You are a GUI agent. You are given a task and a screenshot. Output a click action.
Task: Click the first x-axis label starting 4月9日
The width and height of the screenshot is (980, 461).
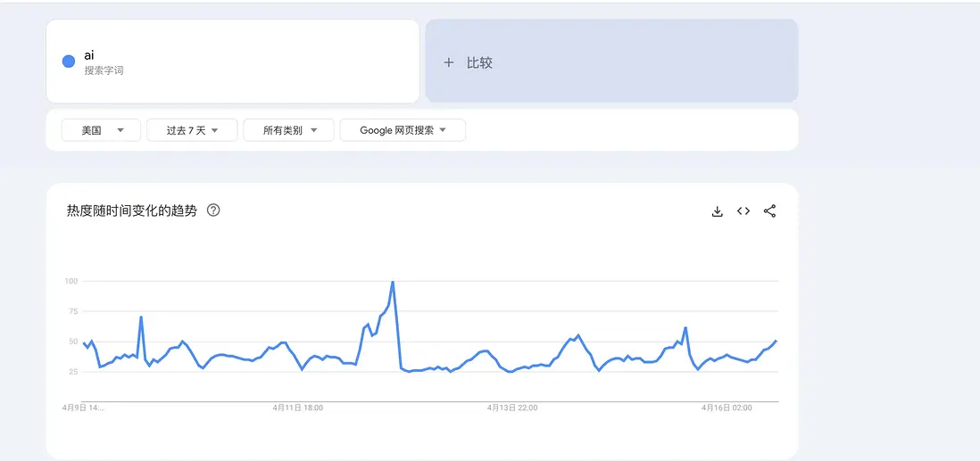(x=83, y=407)
